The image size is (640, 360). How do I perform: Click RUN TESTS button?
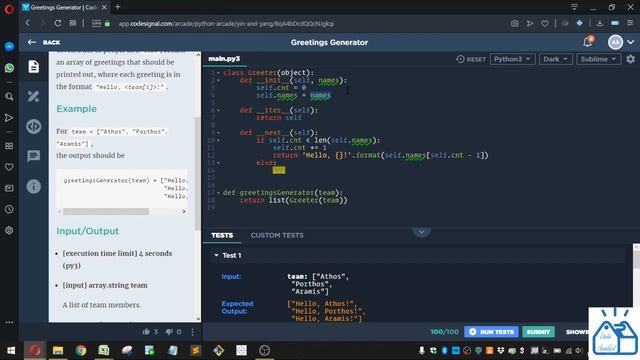491,332
